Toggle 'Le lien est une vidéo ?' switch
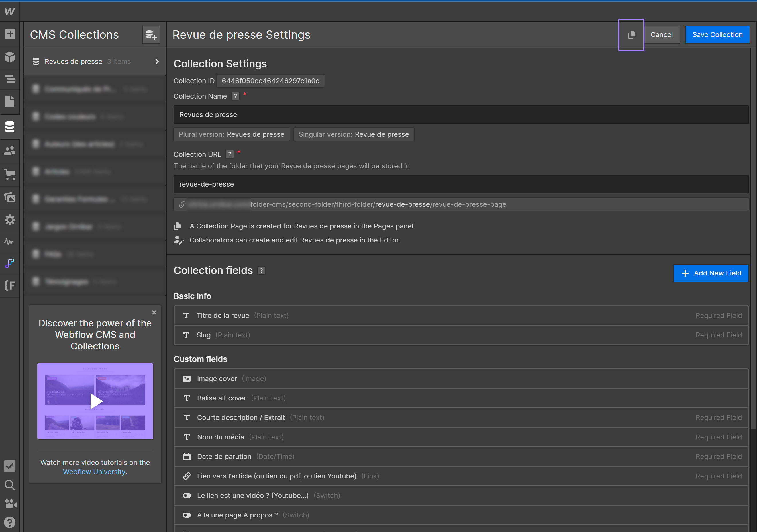757x532 pixels. pyautogui.click(x=187, y=495)
